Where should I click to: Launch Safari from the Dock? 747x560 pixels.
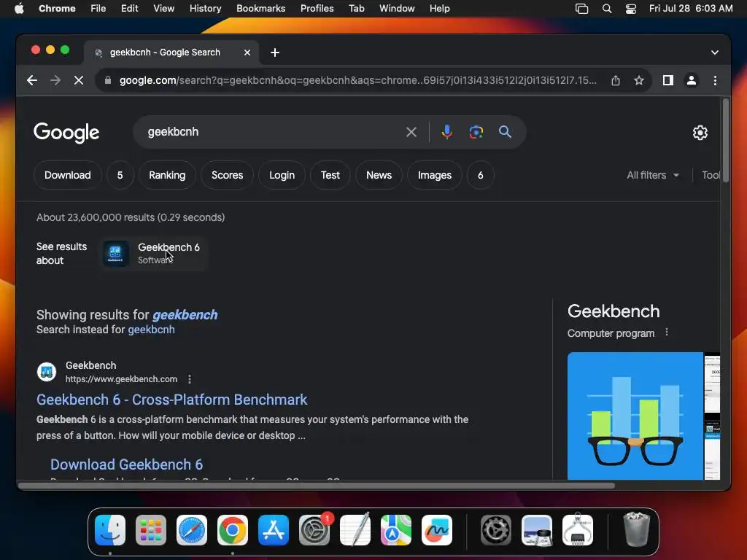[x=192, y=530]
